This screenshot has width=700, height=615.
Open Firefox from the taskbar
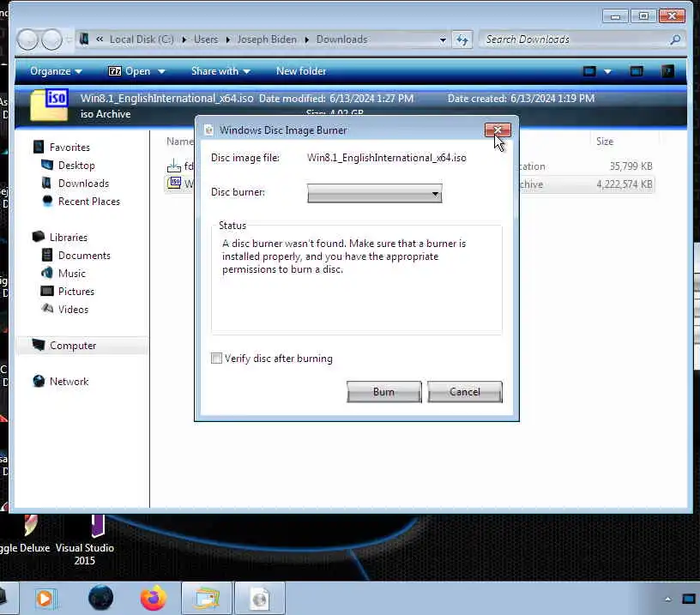(x=153, y=598)
